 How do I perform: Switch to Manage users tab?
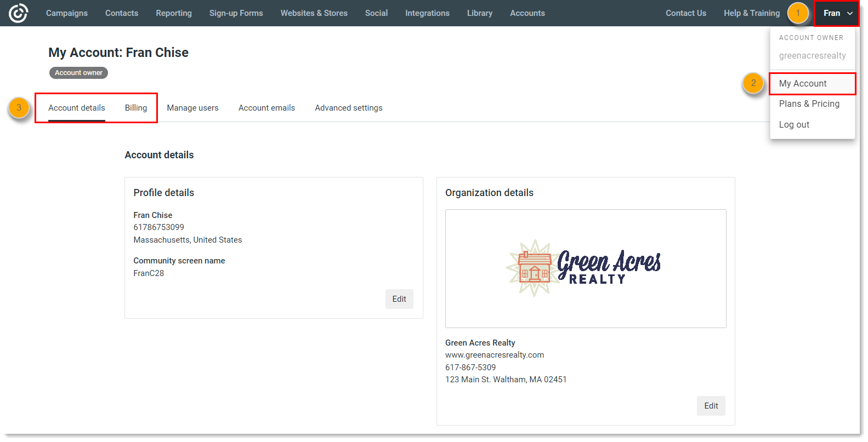(x=193, y=108)
